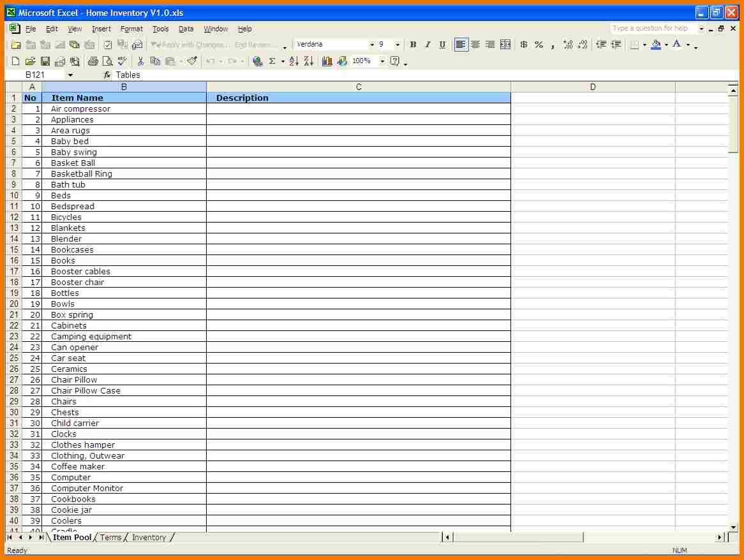Click Decrease Decimal icon
The image size is (744, 560).
(x=583, y=45)
